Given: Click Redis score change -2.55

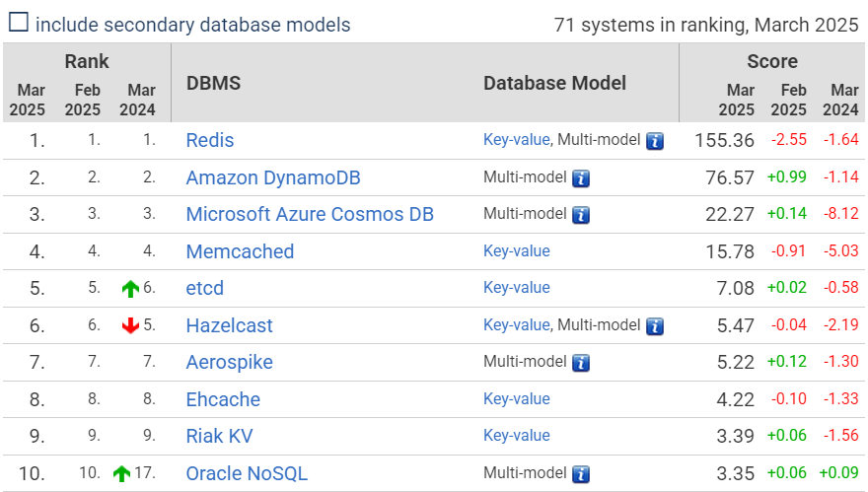Looking at the screenshot, I should [x=789, y=139].
